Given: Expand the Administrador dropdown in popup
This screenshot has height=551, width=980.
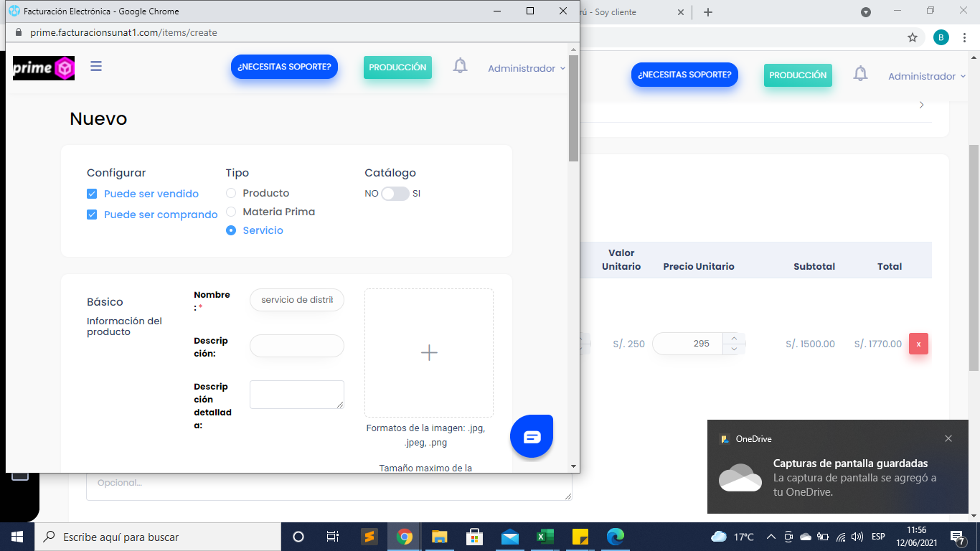Looking at the screenshot, I should pyautogui.click(x=527, y=68).
